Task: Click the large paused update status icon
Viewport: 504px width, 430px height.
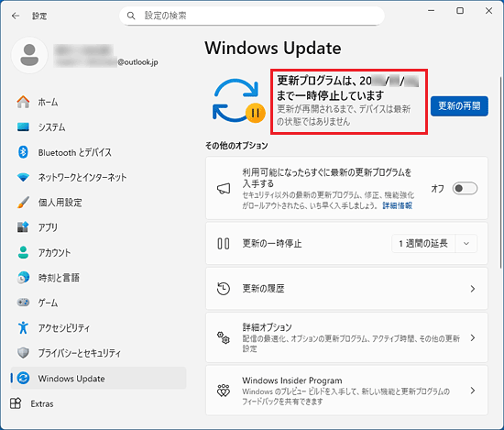Action: 238,101
